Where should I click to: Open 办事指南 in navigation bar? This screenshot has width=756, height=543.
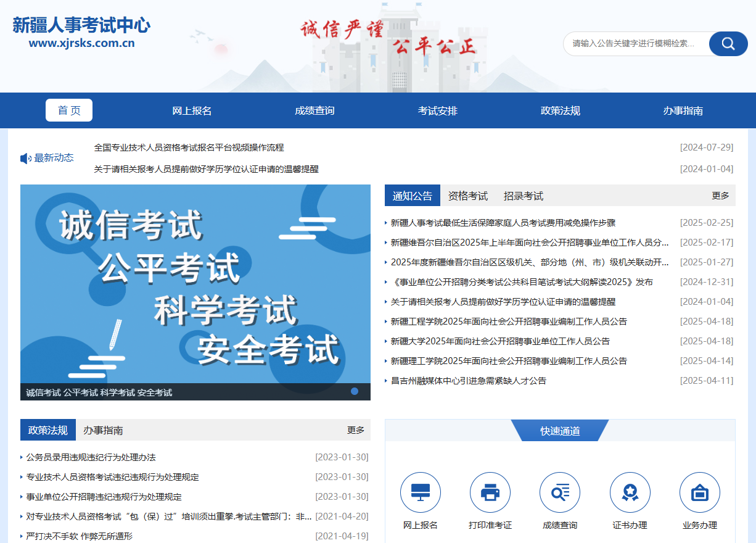(x=683, y=111)
